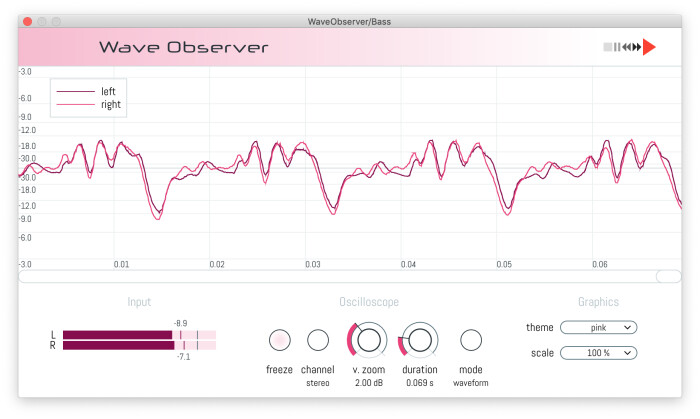
Task: Click the horizontal scrollbar thumb under waveform
Action: (668, 276)
